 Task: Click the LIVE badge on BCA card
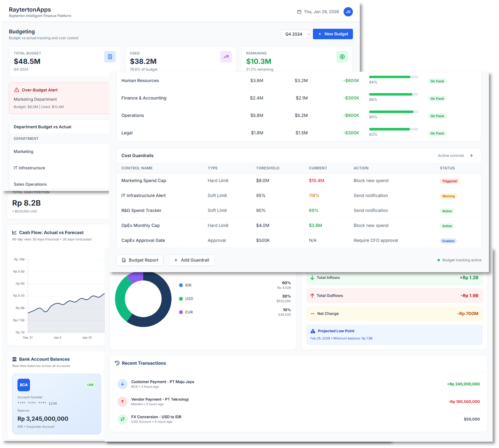(x=90, y=385)
